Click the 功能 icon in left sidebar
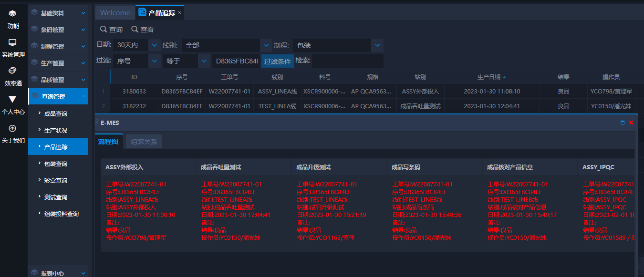The height and width of the screenshot is (277, 644). 13,14
